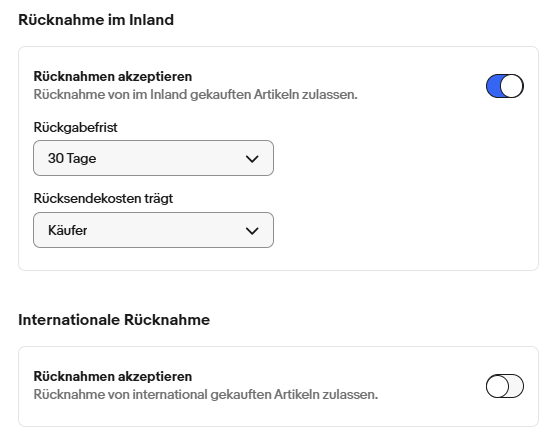Click the knob of the off international toggle
Image resolution: width=555 pixels, height=441 pixels.
click(498, 386)
